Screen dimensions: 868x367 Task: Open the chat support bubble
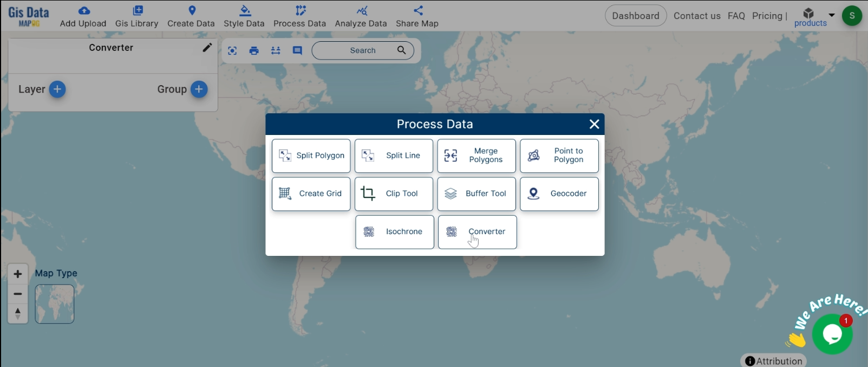pyautogui.click(x=832, y=334)
